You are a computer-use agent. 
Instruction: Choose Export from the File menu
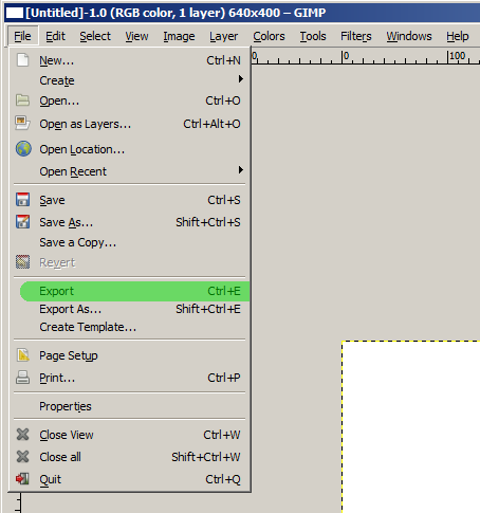tap(135, 291)
